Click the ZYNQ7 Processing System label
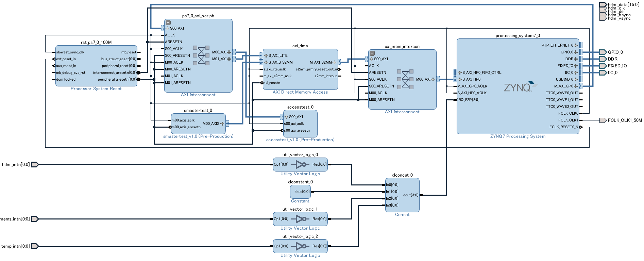 click(518, 136)
